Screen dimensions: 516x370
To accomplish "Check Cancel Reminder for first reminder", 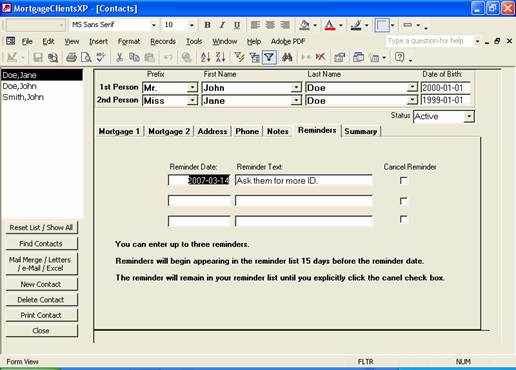I will (403, 181).
